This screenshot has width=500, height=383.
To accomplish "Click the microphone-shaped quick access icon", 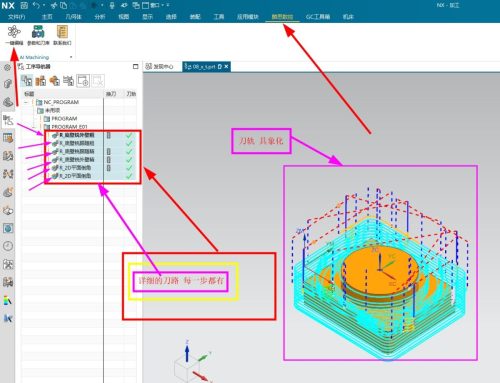I will click(112, 6).
